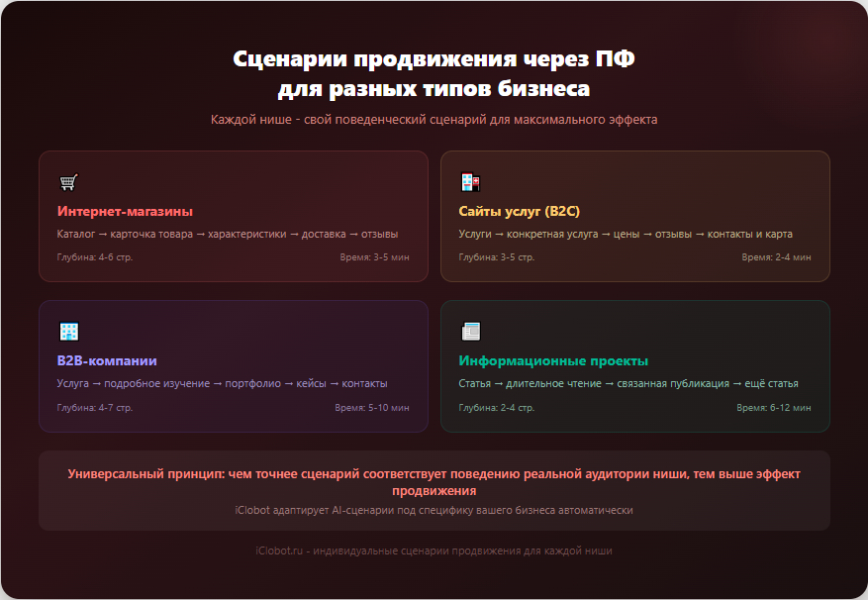
Task: Click the Услуги → конкретная услуга scenario text
Action: coord(625,234)
